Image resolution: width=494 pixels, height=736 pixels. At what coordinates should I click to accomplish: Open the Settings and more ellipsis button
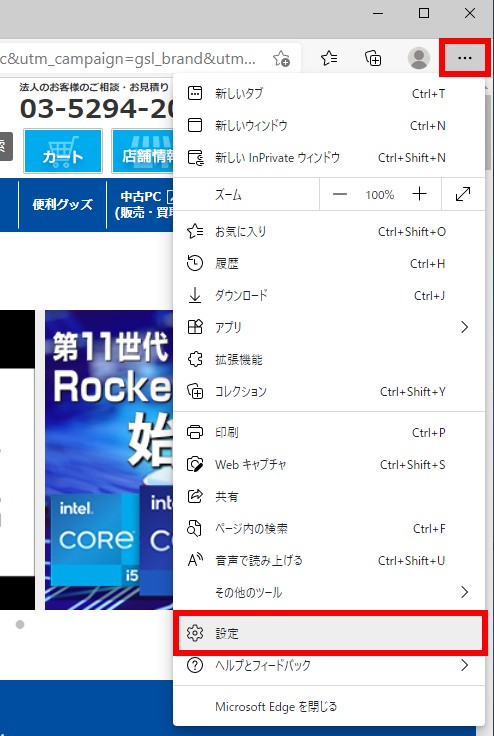tap(464, 58)
